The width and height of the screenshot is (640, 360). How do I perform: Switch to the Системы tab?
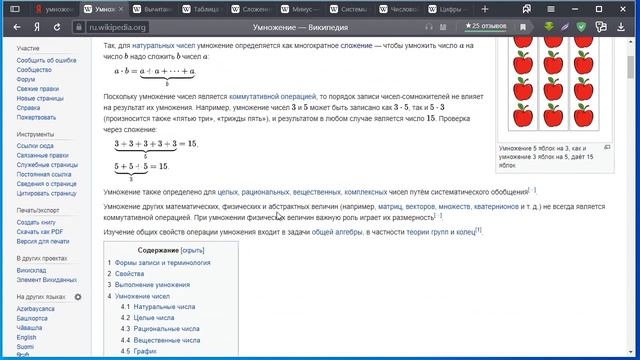349,9
